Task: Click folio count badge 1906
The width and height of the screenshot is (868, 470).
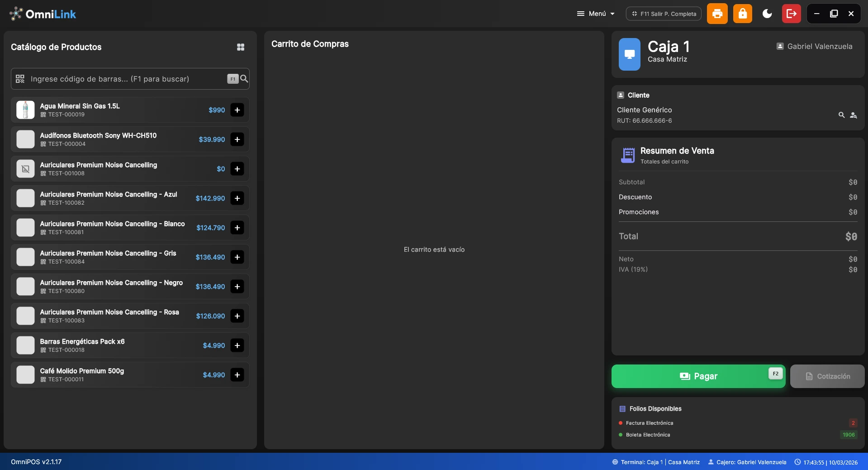Action: (x=849, y=435)
